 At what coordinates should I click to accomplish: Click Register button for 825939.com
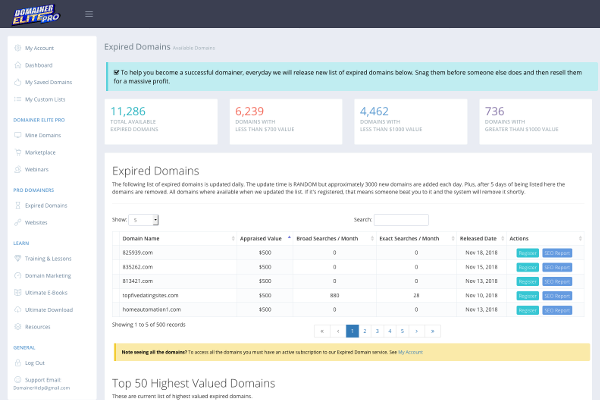point(527,254)
